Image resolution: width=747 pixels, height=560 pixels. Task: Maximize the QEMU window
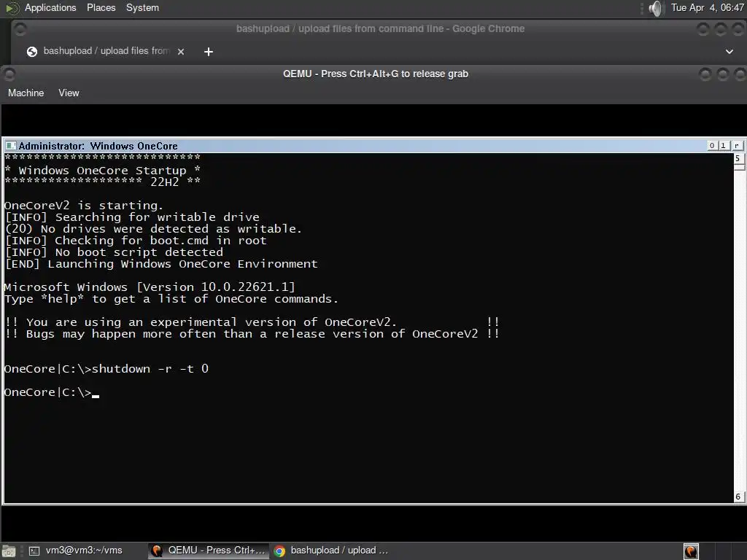[723, 74]
